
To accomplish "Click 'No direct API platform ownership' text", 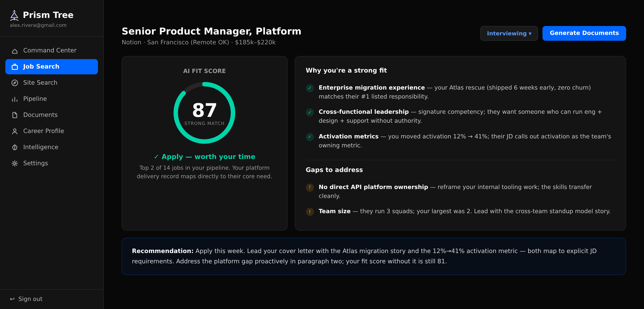I will [x=373, y=187].
